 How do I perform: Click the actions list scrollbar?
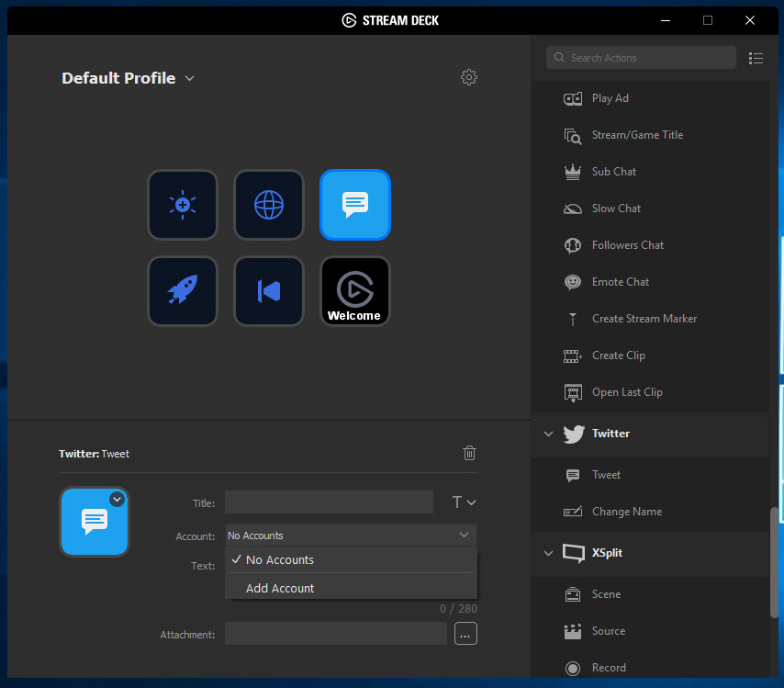(774, 562)
